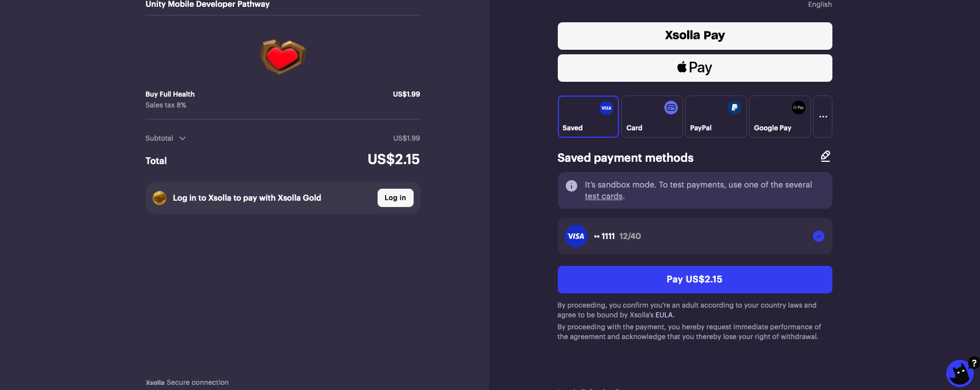Click the heart Full Health item image

(283, 57)
